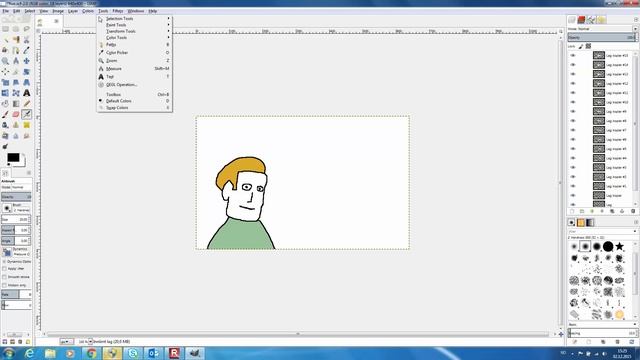Open the Filters menu
This screenshot has width=640, height=360.
[x=118, y=11]
